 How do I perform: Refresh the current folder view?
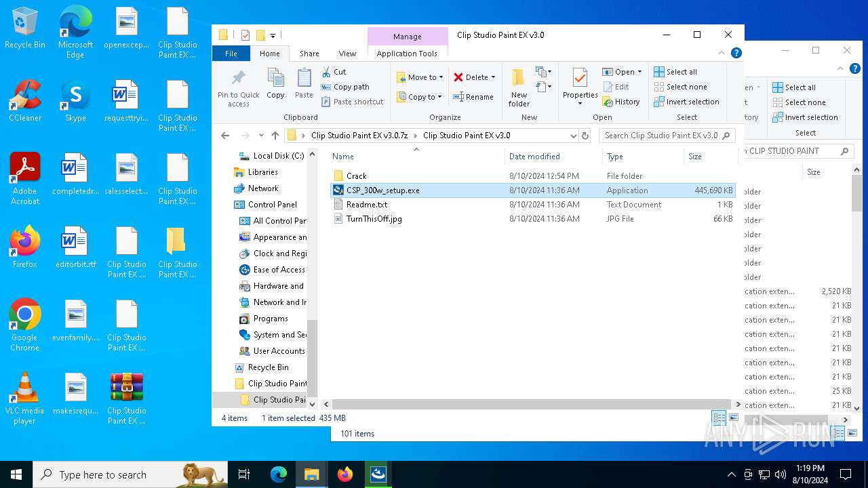pyautogui.click(x=585, y=136)
